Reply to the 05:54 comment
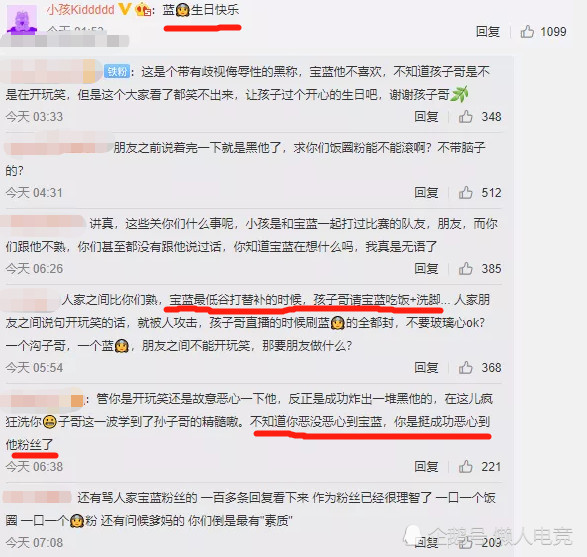 (426, 368)
